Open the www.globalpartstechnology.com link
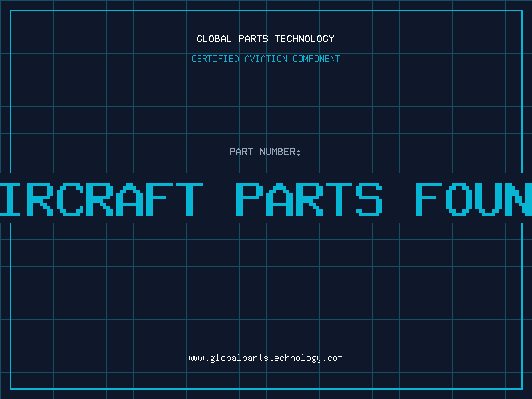Screen dimensions: 532x399 (x=265, y=358)
